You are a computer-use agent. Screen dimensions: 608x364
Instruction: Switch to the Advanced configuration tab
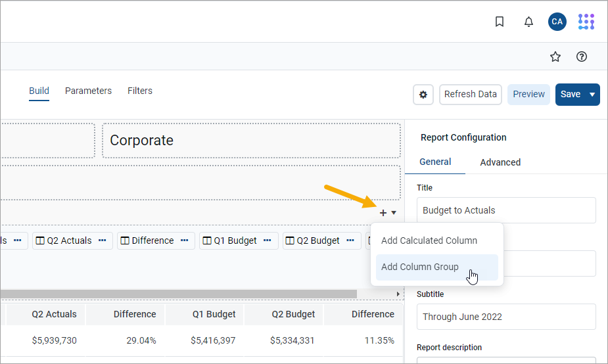500,162
